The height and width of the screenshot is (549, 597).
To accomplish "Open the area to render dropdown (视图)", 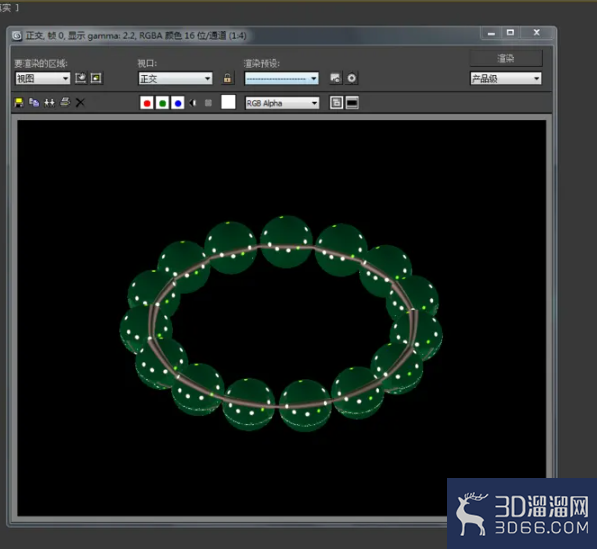I will click(x=43, y=78).
